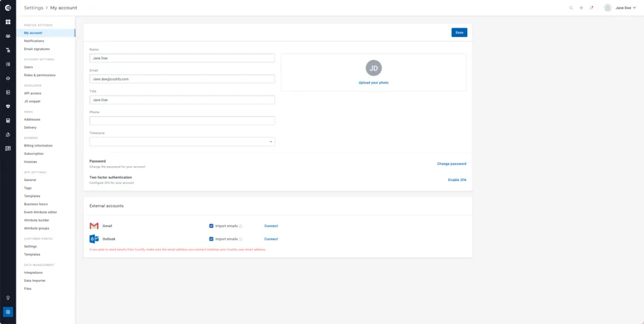Open API access page
Viewport: 644px width, 324px height.
pos(33,93)
